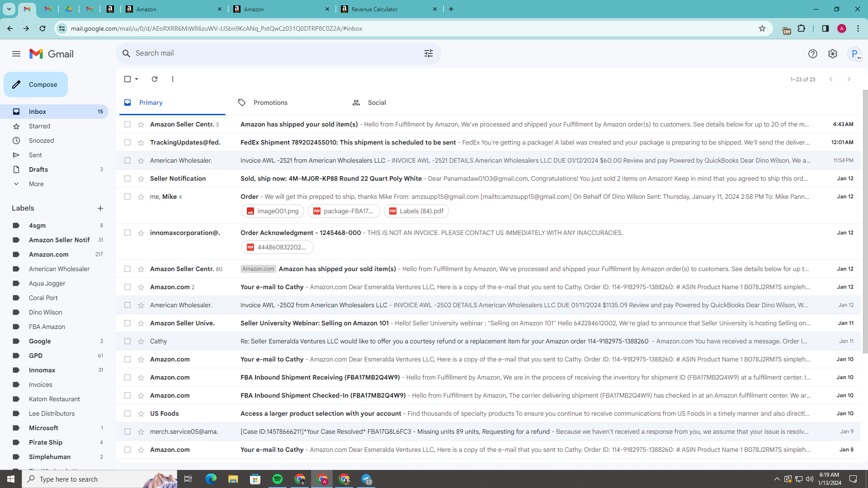Click the Chrome address bar URL
868x488 pixels.
tap(217, 28)
